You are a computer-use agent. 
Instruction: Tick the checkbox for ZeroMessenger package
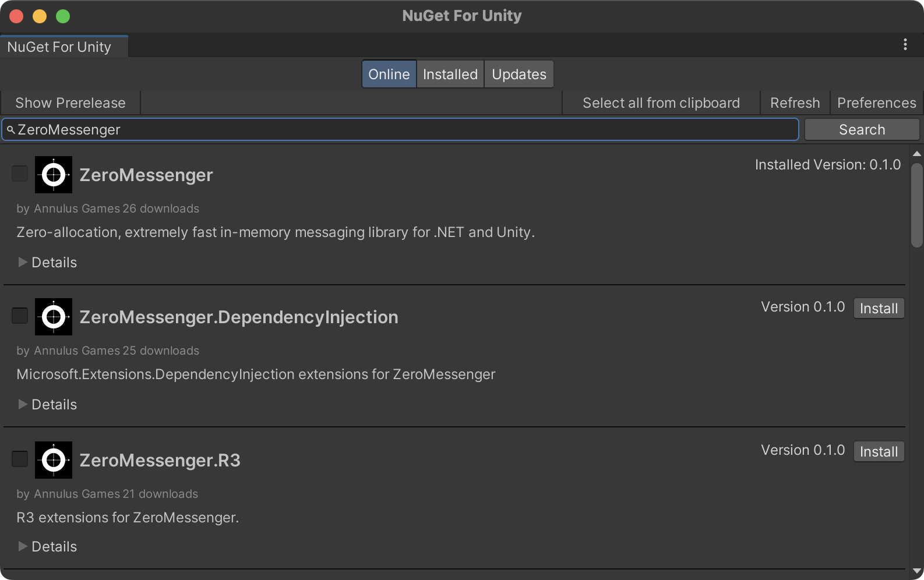(x=20, y=174)
